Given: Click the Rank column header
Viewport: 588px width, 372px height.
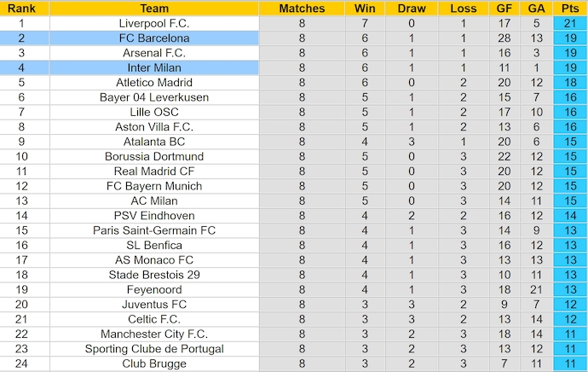Looking at the screenshot, I should click(21, 9).
